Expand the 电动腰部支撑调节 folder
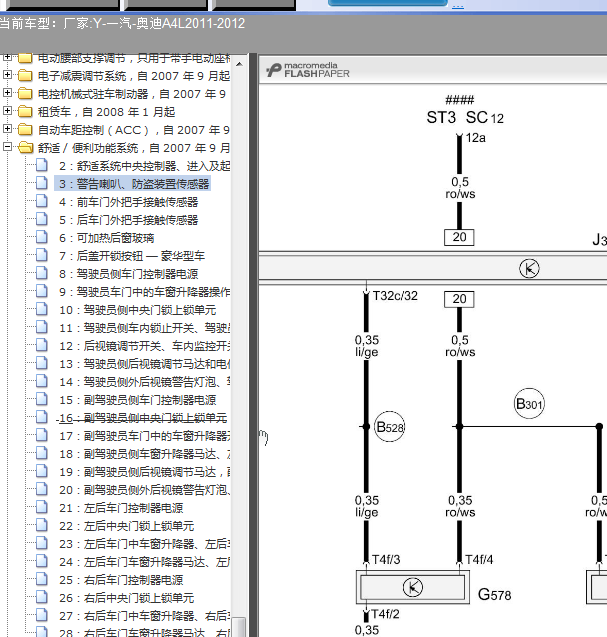607x637 pixels. [x=7, y=57]
